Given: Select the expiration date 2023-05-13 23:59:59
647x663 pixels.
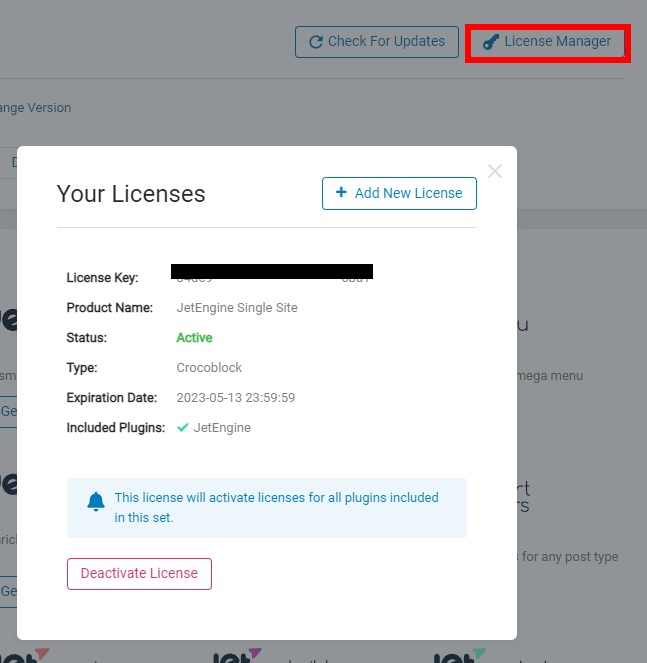Looking at the screenshot, I should click(x=236, y=398).
